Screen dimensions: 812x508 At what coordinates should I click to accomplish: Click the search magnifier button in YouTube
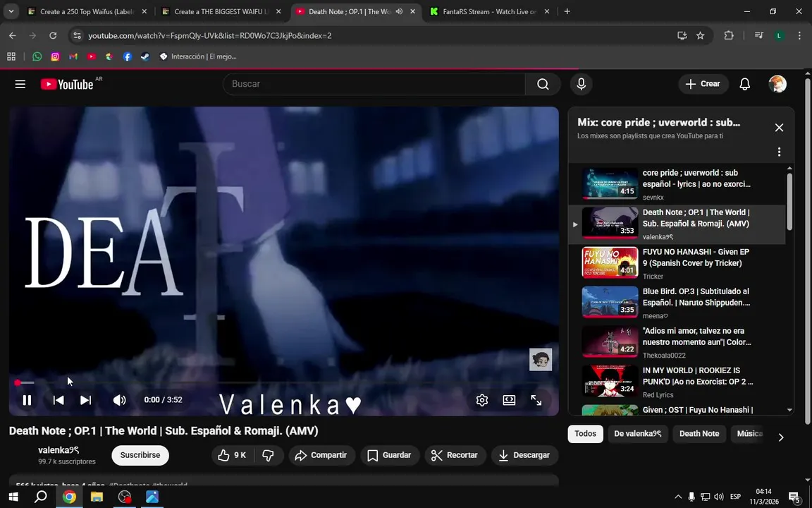tap(543, 84)
